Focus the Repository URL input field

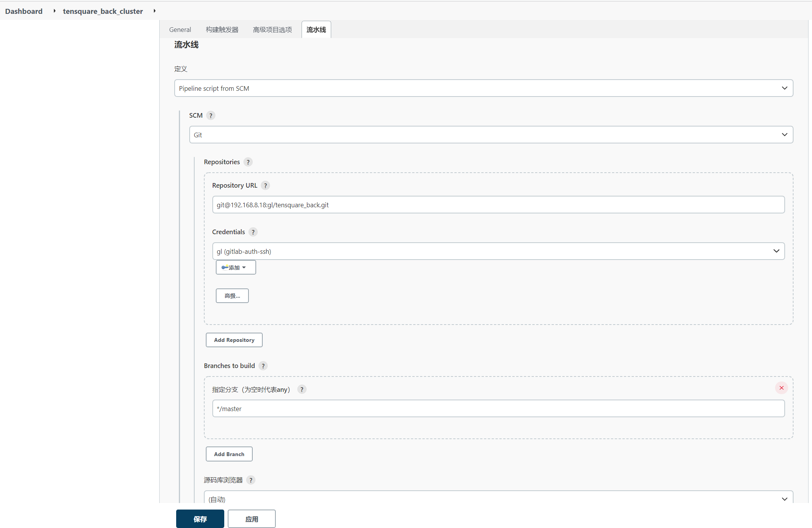click(x=498, y=205)
